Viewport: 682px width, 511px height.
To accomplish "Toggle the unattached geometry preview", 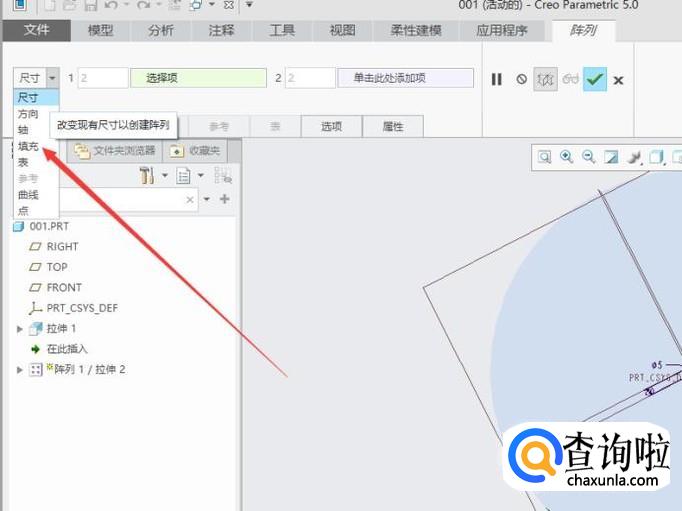I will click(x=545, y=79).
